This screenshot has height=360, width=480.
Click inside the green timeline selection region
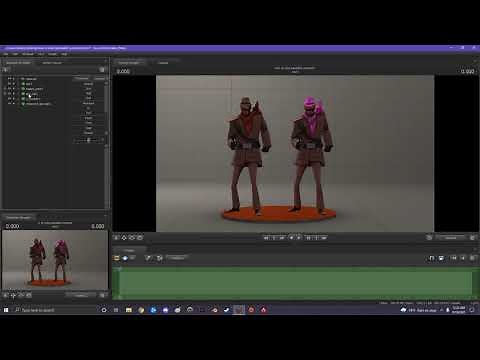tap(295, 283)
